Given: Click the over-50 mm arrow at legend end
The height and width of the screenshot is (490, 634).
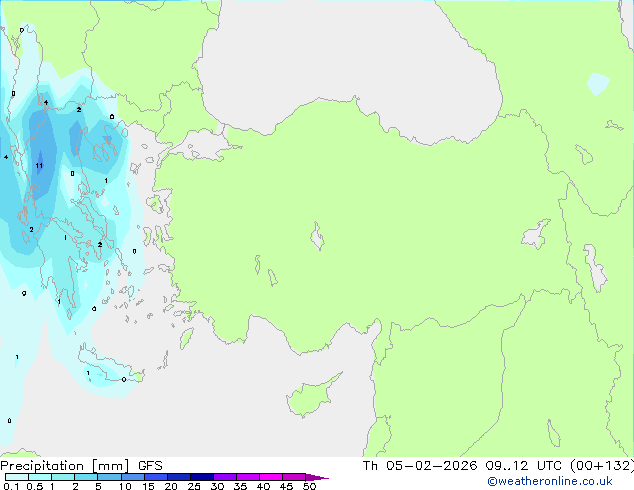Looking at the screenshot, I should pos(317,477).
